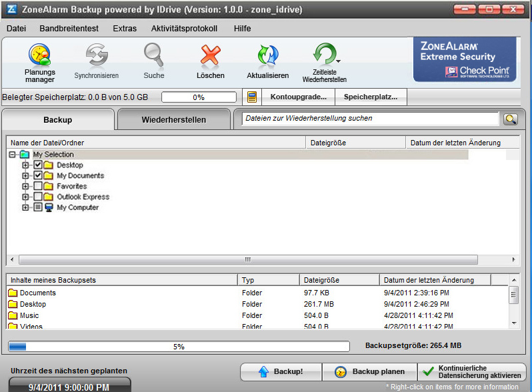Open the Zeitleiste Wiederherstellen dropdown arrow
The image size is (532, 392).
point(338,61)
